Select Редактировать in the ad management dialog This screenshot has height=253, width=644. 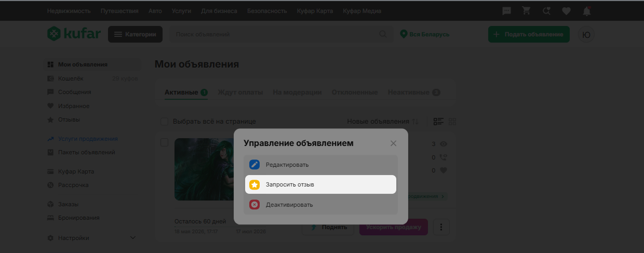click(x=320, y=165)
